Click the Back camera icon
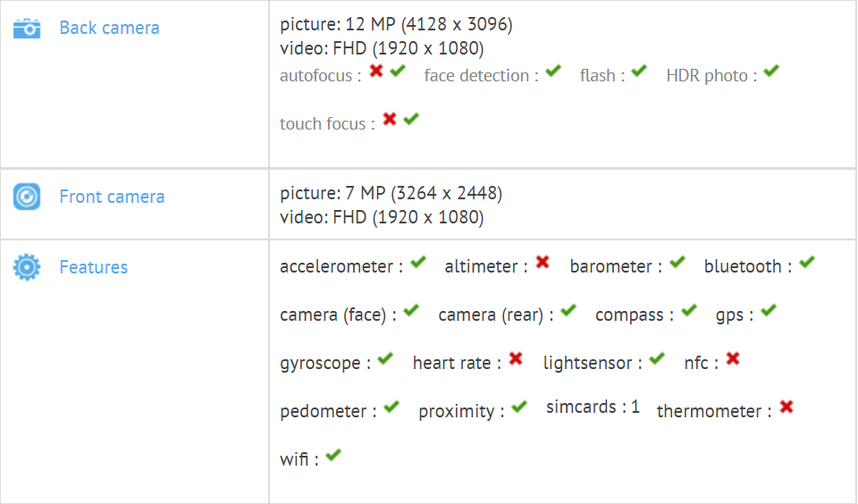 coord(27,29)
